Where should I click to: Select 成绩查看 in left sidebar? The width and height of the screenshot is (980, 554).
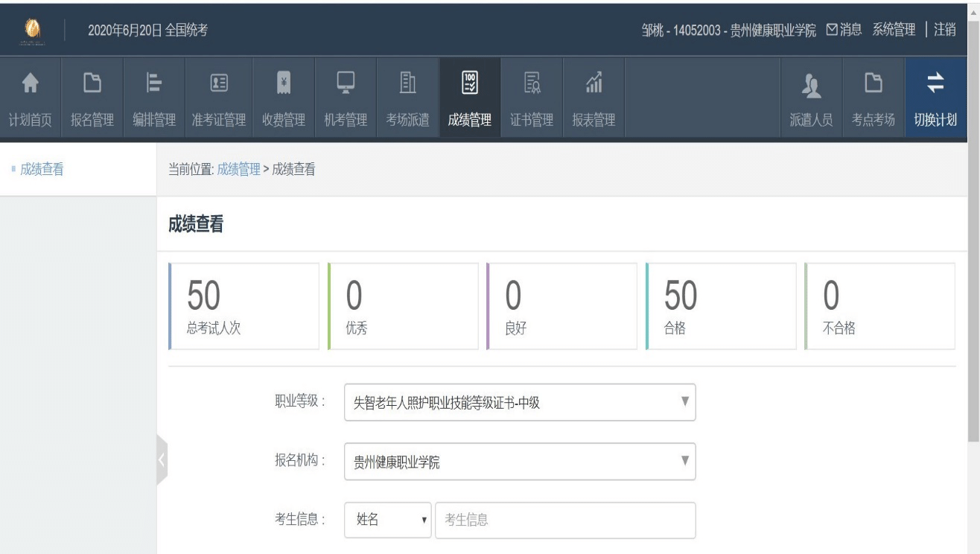[42, 169]
